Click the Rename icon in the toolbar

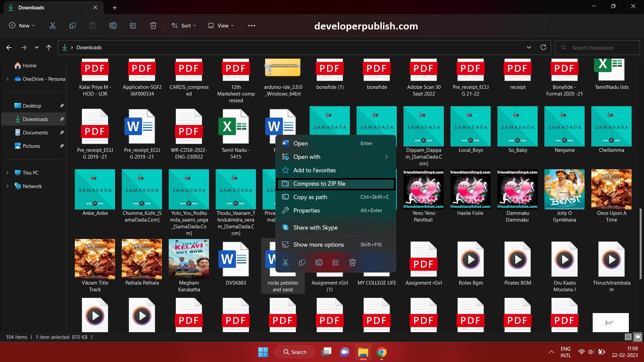tap(113, 25)
